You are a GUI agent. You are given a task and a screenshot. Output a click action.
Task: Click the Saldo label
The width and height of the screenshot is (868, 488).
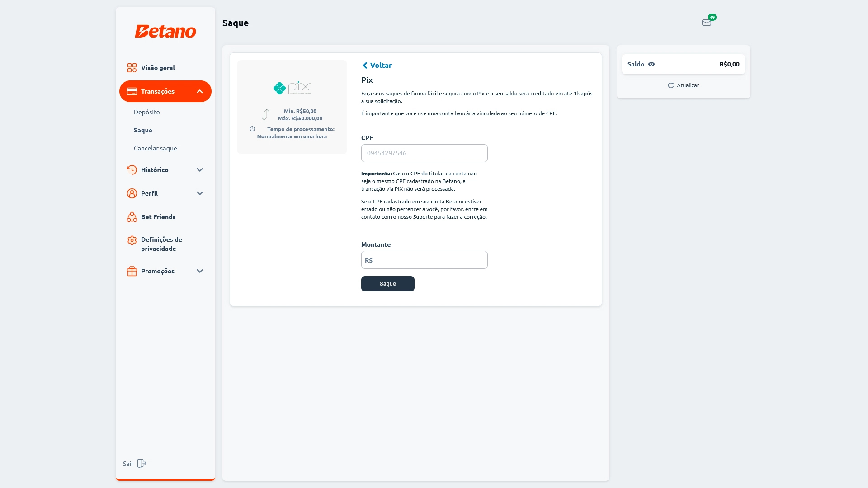coord(636,64)
